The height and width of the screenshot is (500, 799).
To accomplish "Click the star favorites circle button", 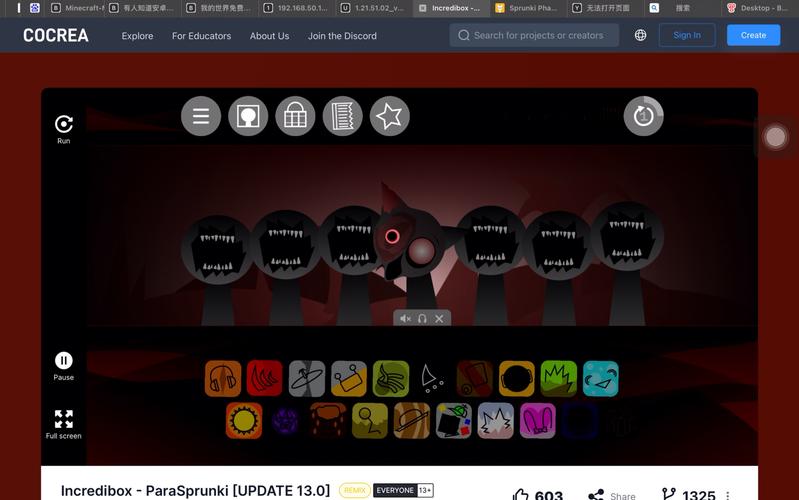I will pyautogui.click(x=390, y=116).
